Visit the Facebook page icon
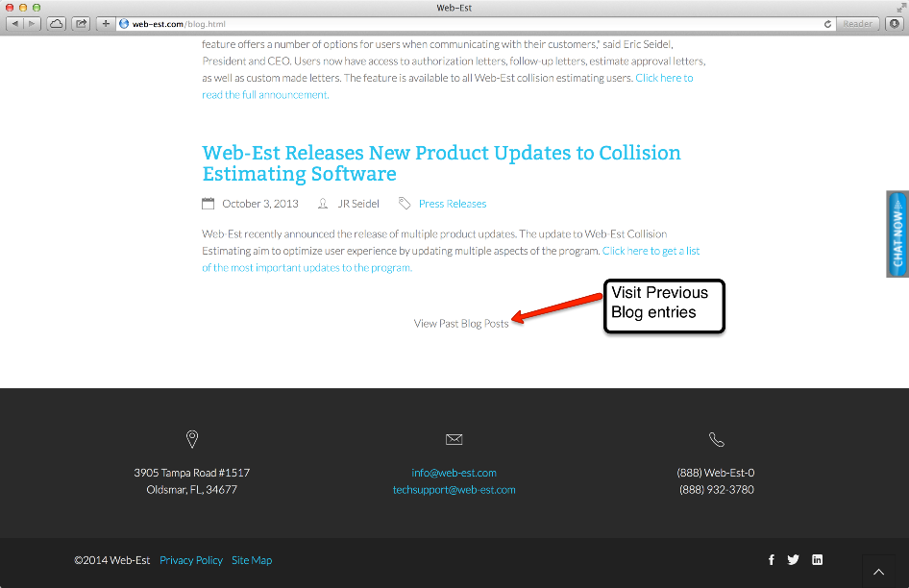 tap(771, 559)
